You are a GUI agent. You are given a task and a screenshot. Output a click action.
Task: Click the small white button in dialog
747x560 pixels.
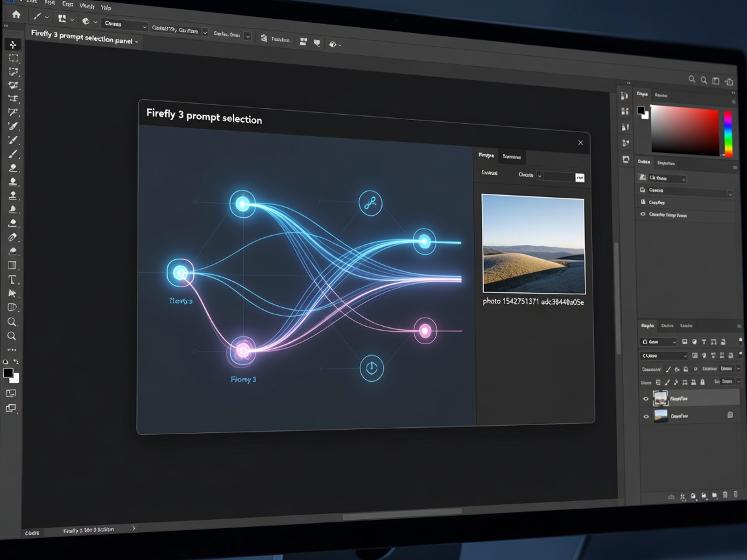[x=580, y=178]
